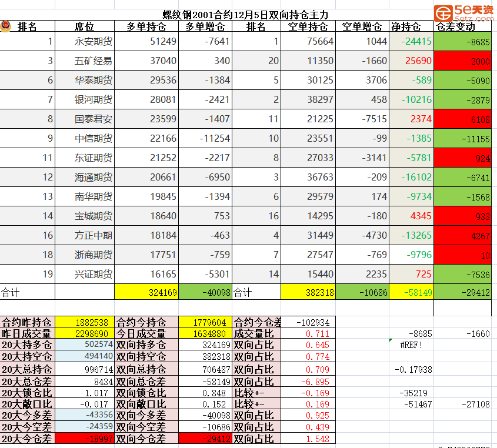Click the 成交量比 ratio 0.711

click(x=308, y=333)
